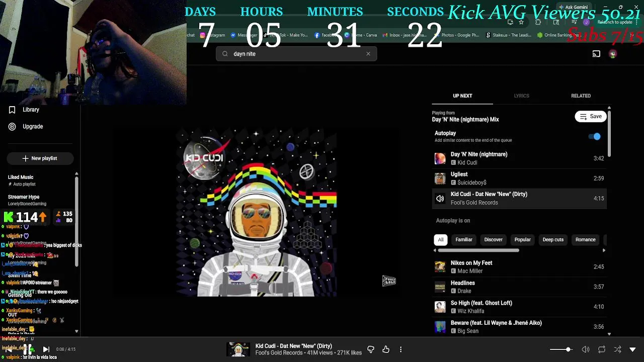This screenshot has width=644, height=362.
Task: Click the Kid Cudi album artwork
Action: (x=257, y=213)
